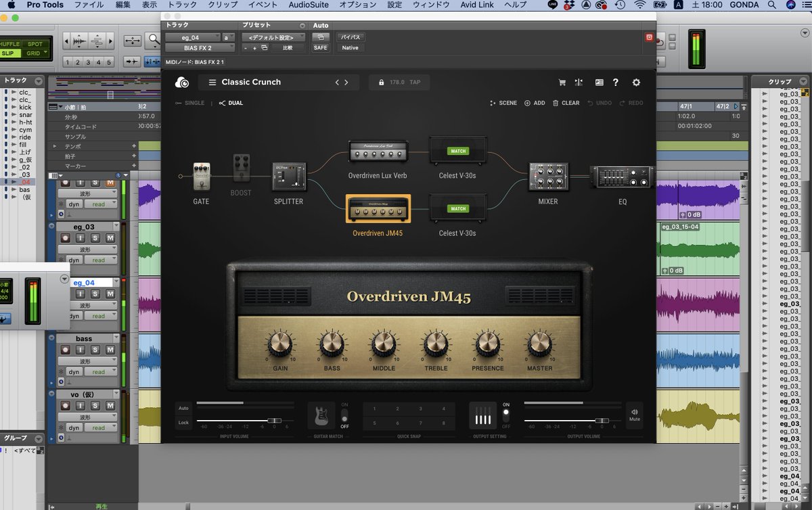Open the BIAS FX cloud ToneCloud icon
The width and height of the screenshot is (812, 510).
(x=181, y=82)
